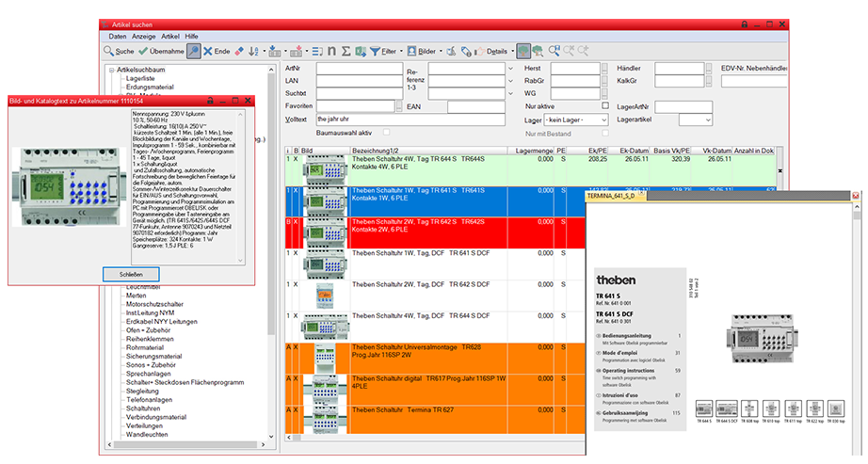The image size is (868, 464).
Task: Click the greyed magnifier with plus icon
Action: tap(583, 51)
